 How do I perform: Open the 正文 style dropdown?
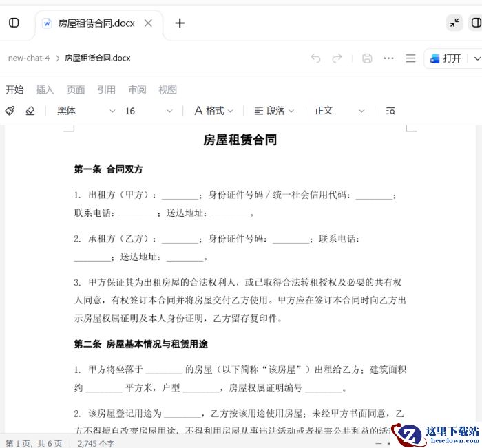click(x=339, y=111)
